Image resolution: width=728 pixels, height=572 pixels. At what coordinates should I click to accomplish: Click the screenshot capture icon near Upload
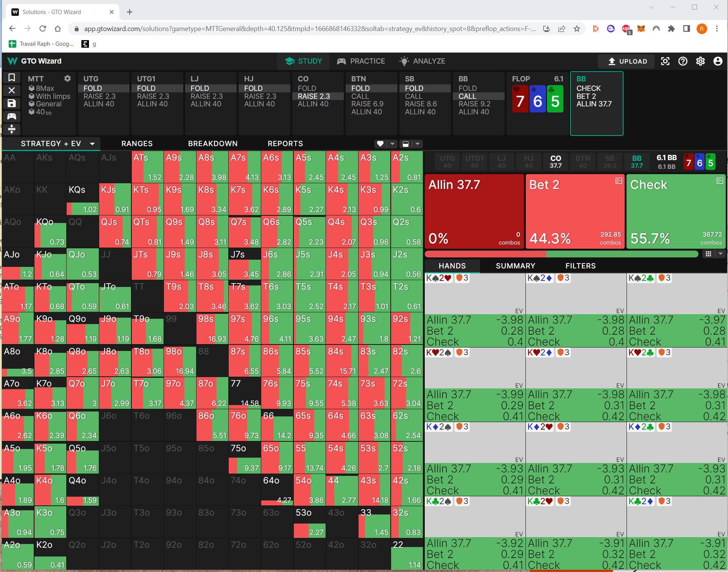[665, 61]
